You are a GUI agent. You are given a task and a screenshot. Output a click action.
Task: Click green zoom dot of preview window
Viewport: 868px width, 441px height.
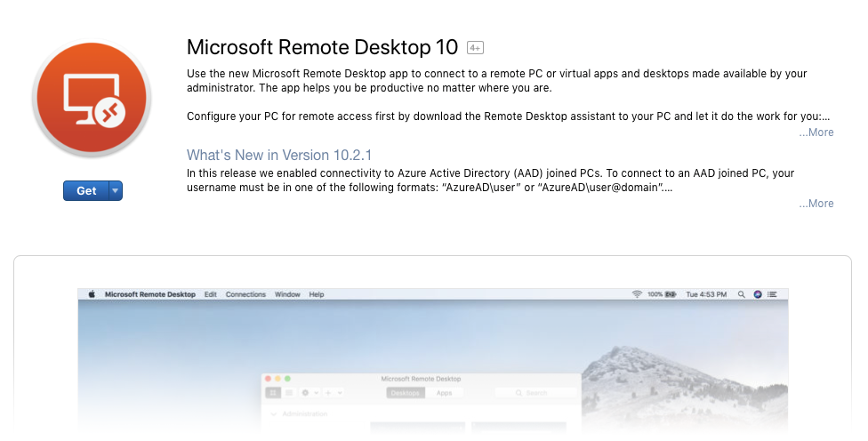coord(287,379)
